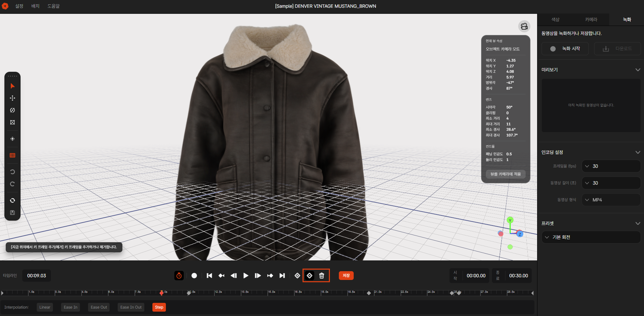Click the orange 저장 save button
644x316 pixels.
pos(346,275)
